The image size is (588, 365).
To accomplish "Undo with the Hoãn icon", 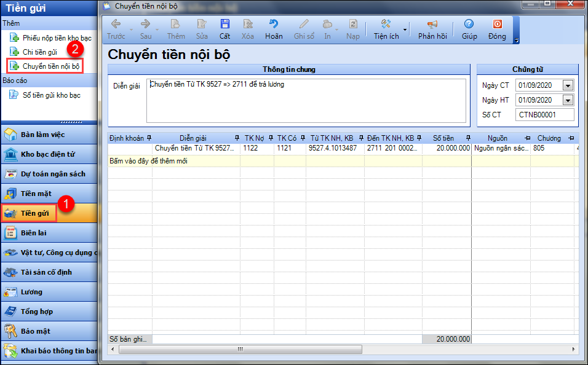I will [x=274, y=25].
